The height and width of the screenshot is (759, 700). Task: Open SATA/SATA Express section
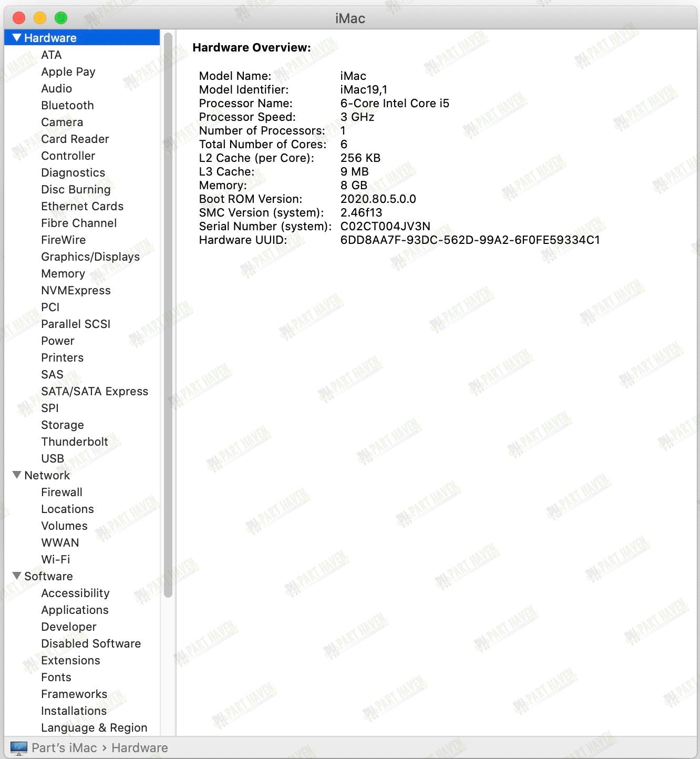tap(95, 391)
